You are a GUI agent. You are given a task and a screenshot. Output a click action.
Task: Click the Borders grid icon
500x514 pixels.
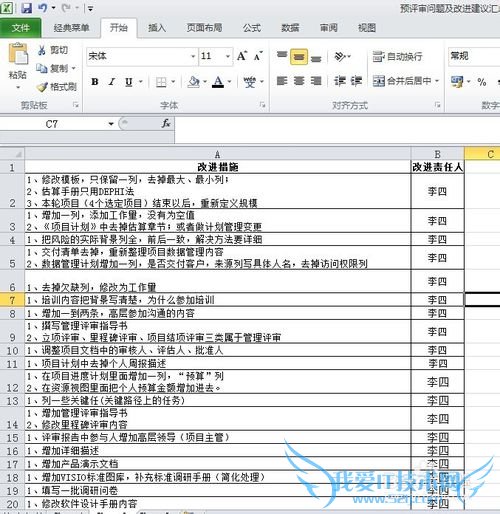[x=161, y=82]
